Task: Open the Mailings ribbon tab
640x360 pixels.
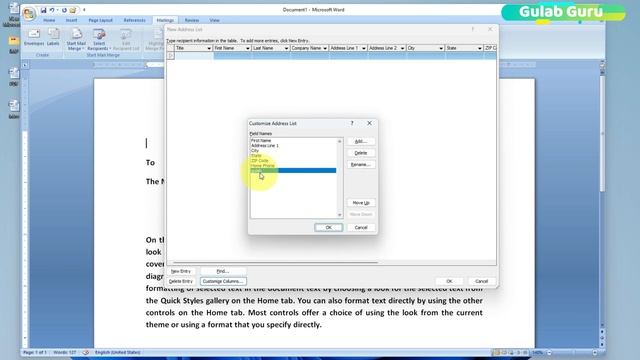Action: (x=165, y=20)
